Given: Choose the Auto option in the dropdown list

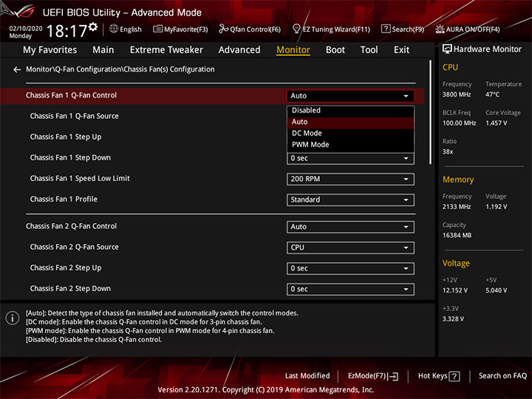Looking at the screenshot, I should 350,122.
